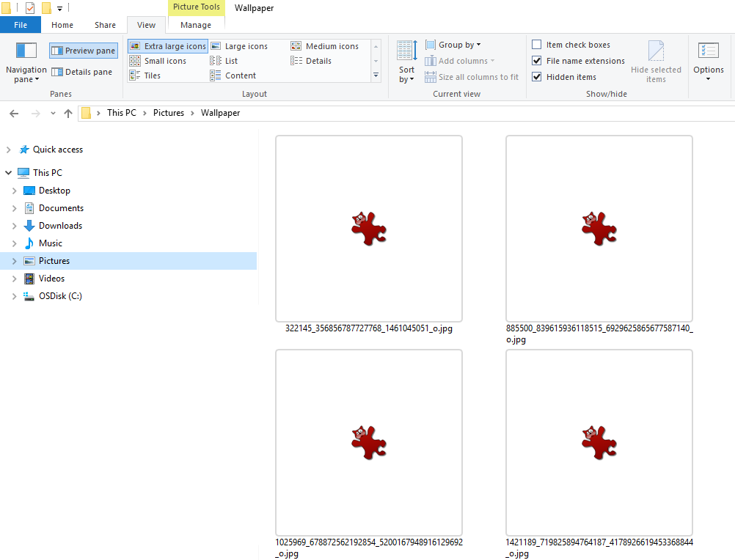Switch the layout to Small icons
The height and width of the screenshot is (560, 735).
164,60
